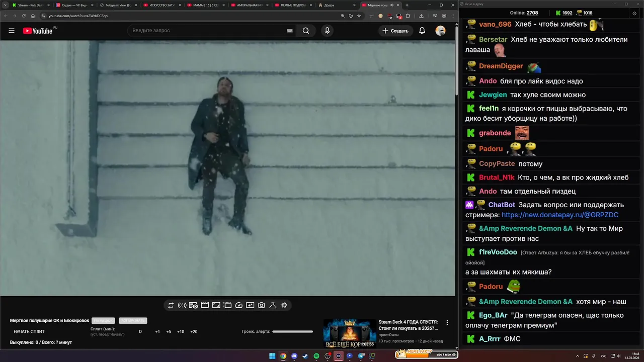Go back in Chrome browser
Image resolution: width=644 pixels, height=362 pixels.
click(x=7, y=16)
